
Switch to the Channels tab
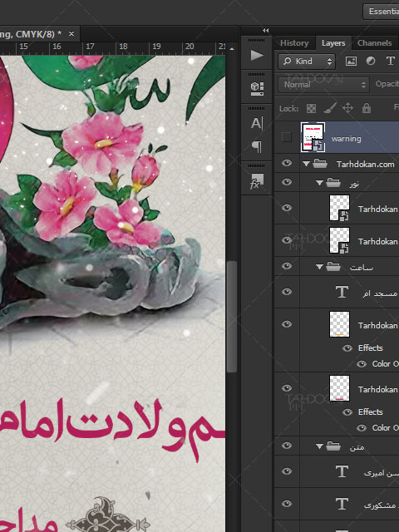point(375,43)
